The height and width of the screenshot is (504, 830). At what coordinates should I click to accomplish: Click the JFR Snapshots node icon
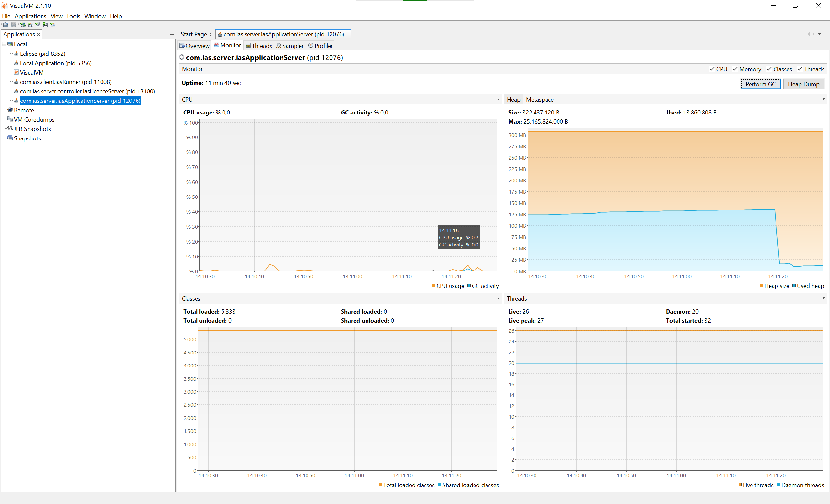click(10, 129)
